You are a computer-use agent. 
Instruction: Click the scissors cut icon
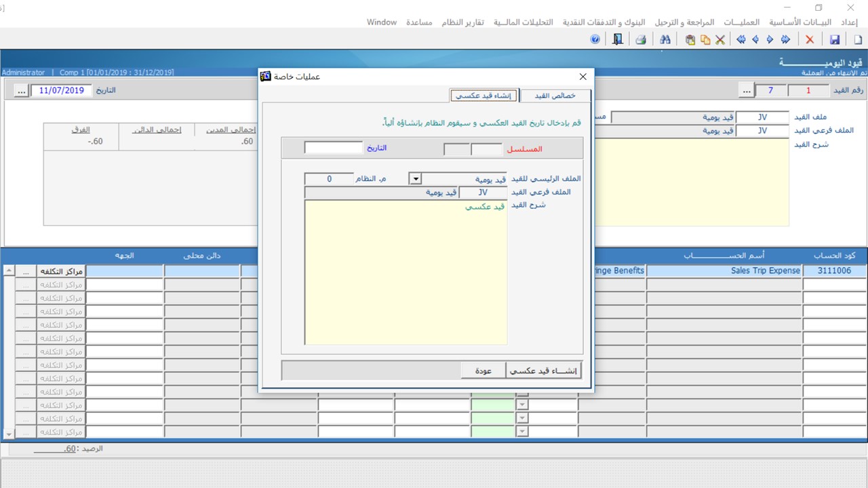720,40
